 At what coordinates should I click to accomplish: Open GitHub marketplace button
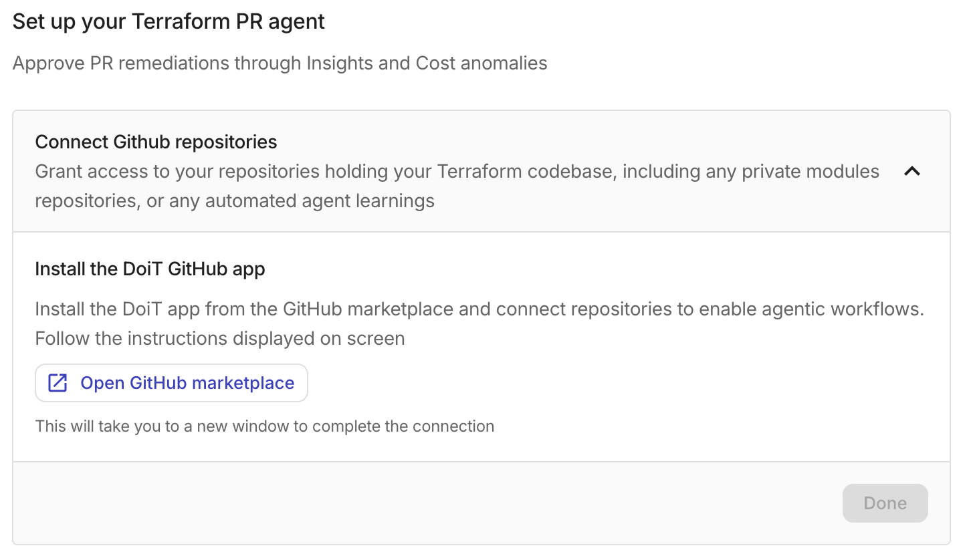[171, 383]
